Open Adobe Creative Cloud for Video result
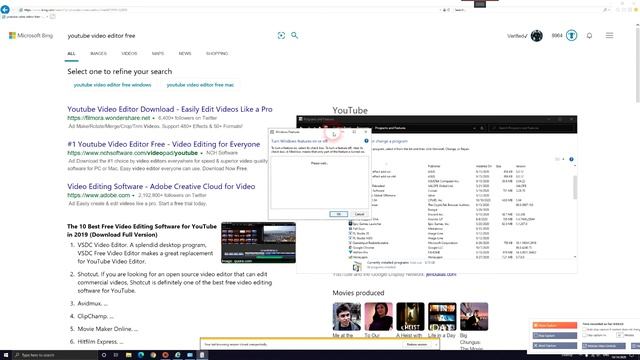This screenshot has height=360, width=640. pos(161,186)
